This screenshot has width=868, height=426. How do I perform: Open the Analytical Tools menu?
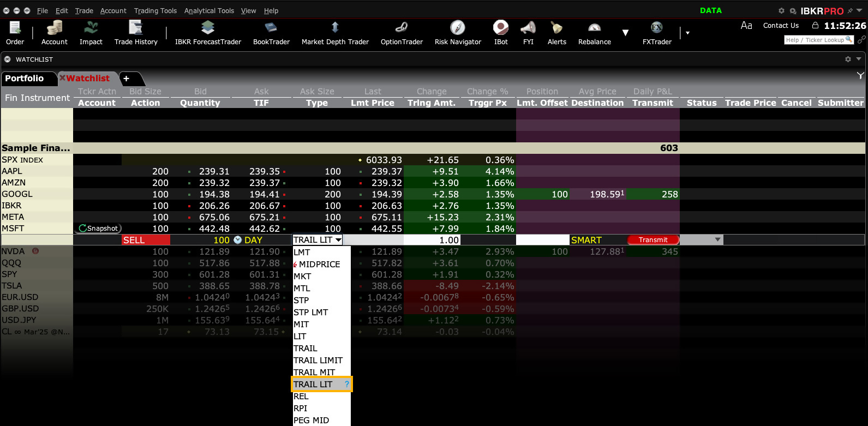click(x=209, y=10)
